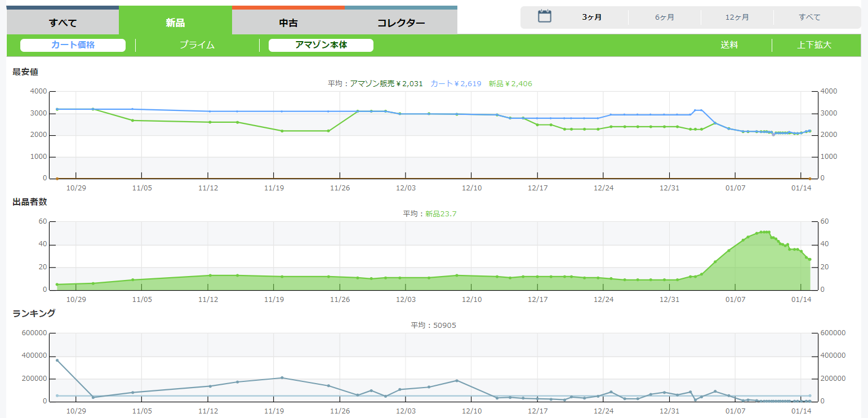Open the 中古 tab
Screen dimensions: 868x418
pos(288,23)
